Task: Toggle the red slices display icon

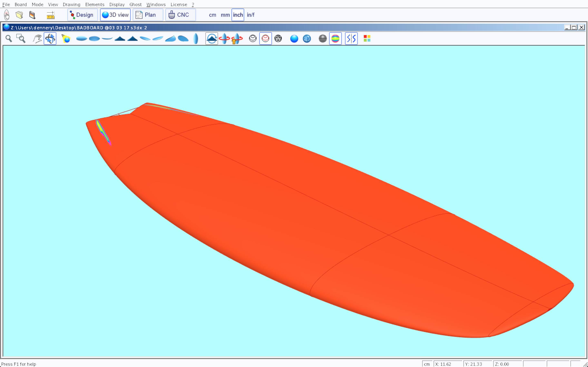Action: pyautogui.click(x=265, y=39)
